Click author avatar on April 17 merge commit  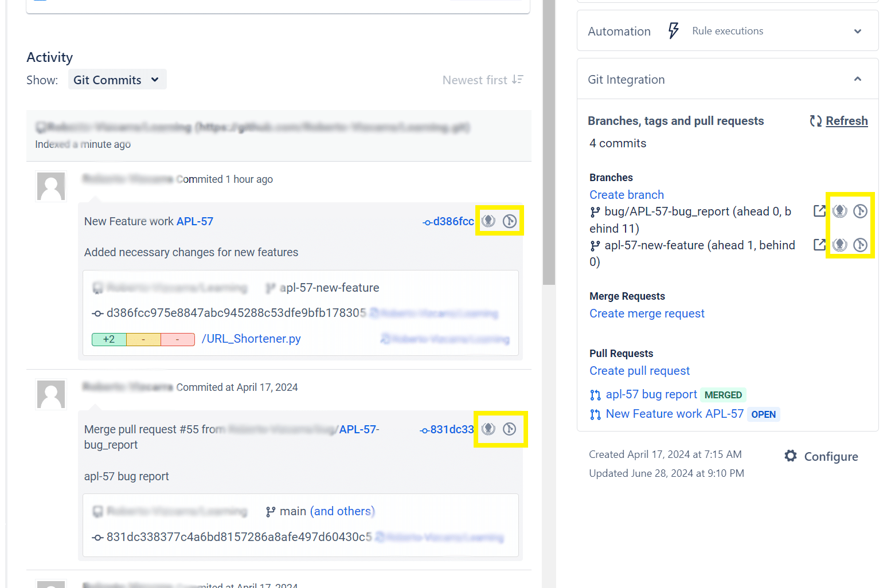(51, 394)
